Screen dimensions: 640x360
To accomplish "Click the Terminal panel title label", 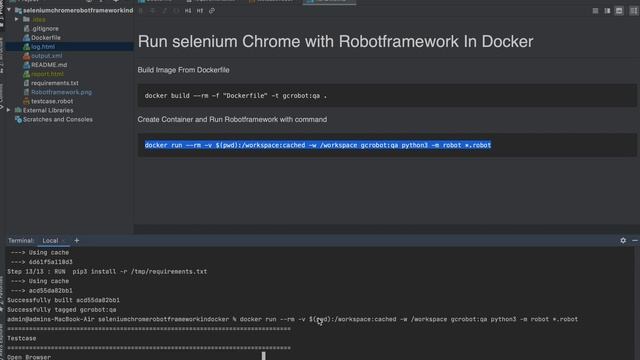I will coord(21,240).
